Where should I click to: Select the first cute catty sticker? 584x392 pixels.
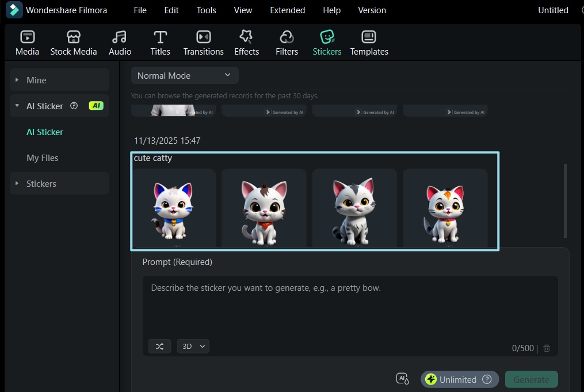(175, 209)
